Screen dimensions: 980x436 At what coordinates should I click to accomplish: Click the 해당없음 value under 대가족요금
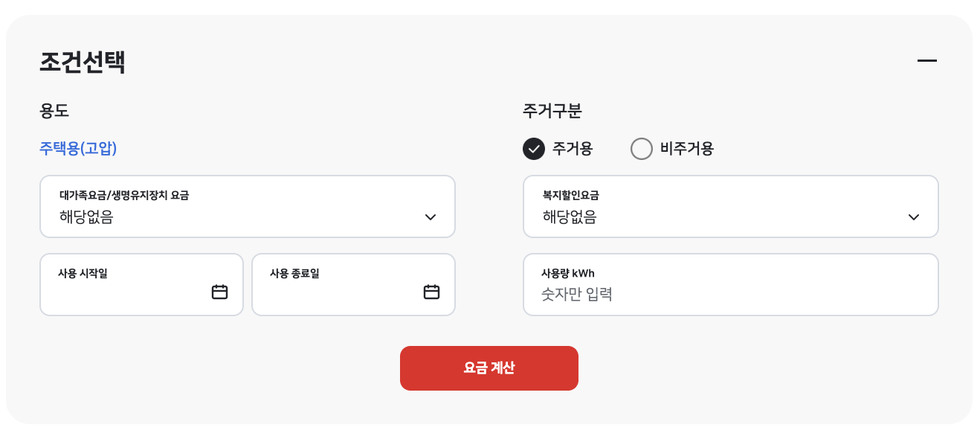coord(86,217)
